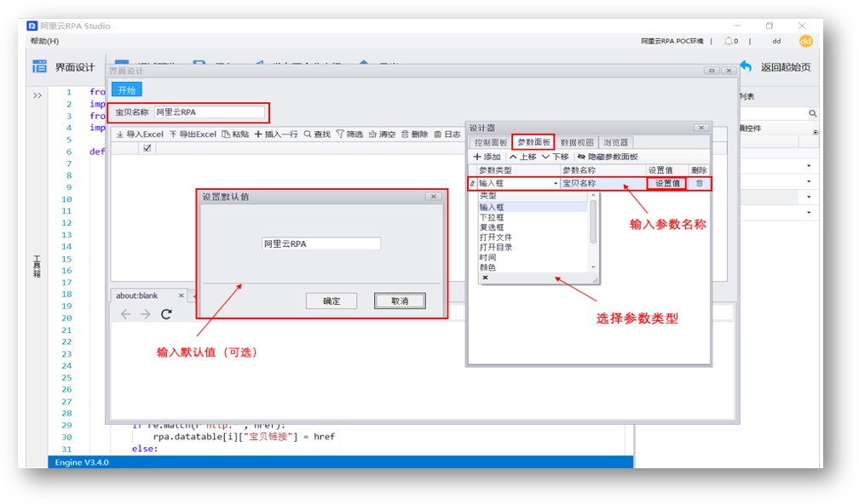
Task: Switch to the 控制面板 tab
Action: point(490,142)
